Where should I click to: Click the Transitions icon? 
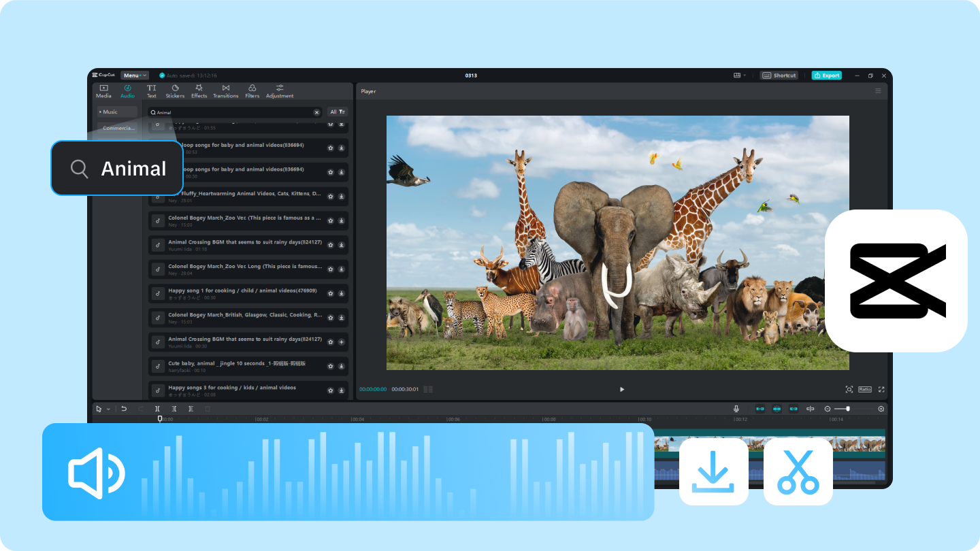pyautogui.click(x=225, y=90)
